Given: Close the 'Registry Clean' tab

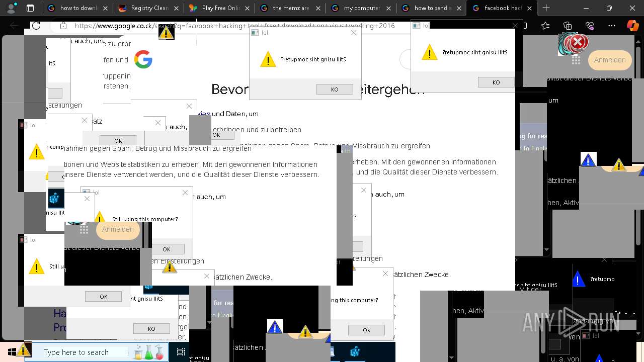Looking at the screenshot, I should (175, 8).
